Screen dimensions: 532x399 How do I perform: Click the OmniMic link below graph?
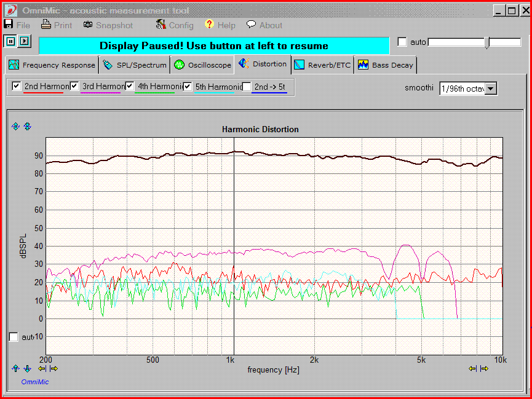[35, 382]
